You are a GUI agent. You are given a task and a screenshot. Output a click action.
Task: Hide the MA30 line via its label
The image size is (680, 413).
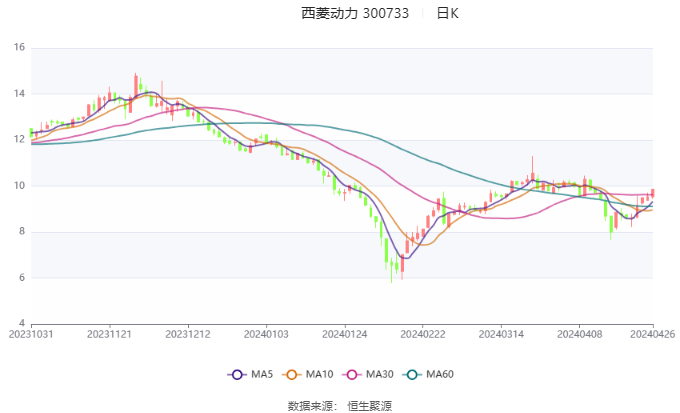point(379,374)
